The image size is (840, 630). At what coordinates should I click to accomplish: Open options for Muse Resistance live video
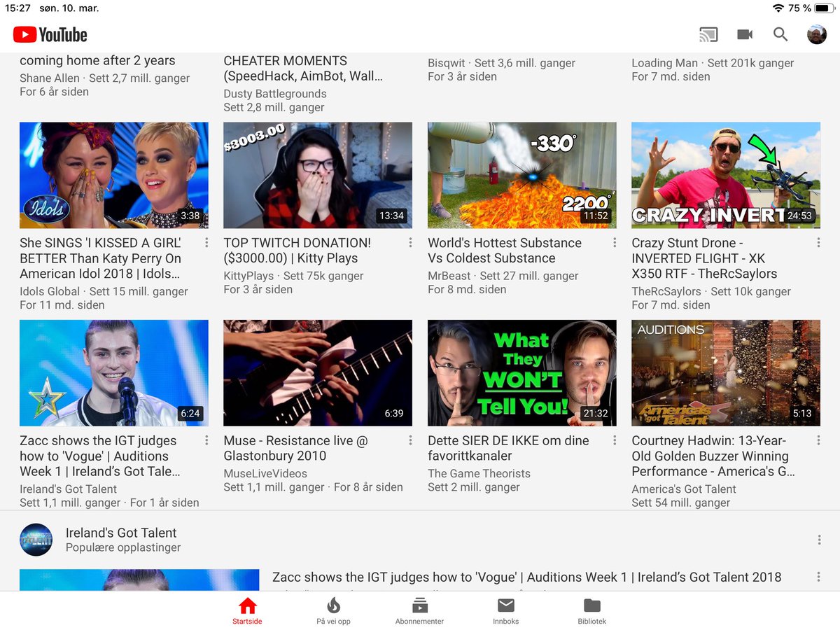click(410, 440)
